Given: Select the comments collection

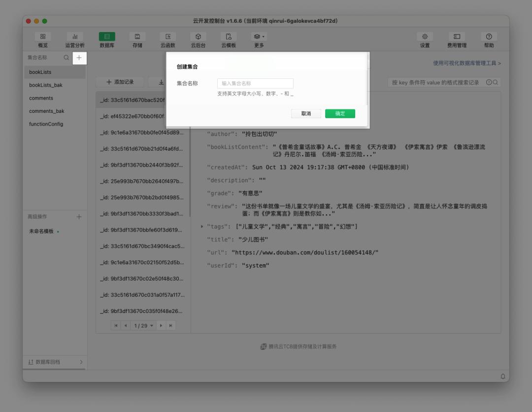Looking at the screenshot, I should pyautogui.click(x=55, y=98).
